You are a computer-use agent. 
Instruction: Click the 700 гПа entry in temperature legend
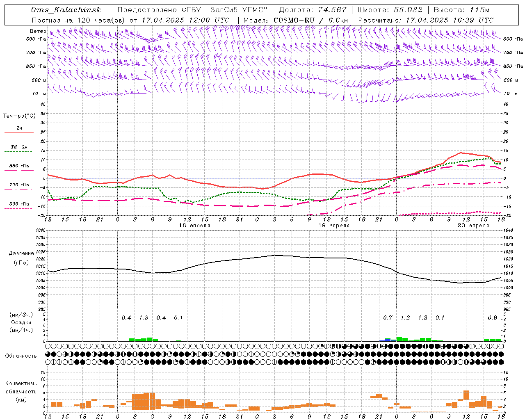[x=19, y=185]
